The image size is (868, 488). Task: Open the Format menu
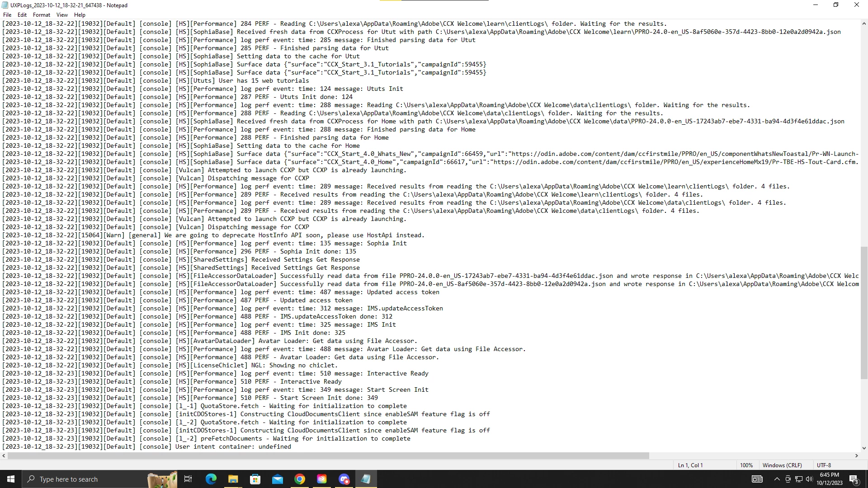point(42,15)
